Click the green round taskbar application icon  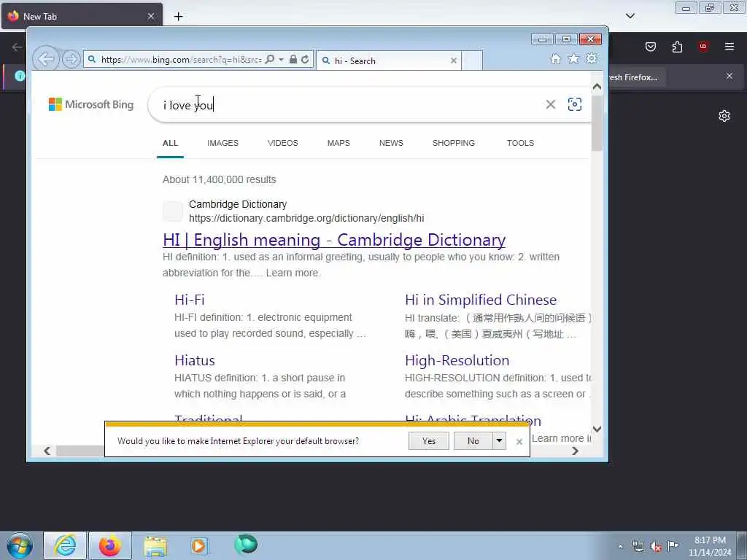pos(246,545)
